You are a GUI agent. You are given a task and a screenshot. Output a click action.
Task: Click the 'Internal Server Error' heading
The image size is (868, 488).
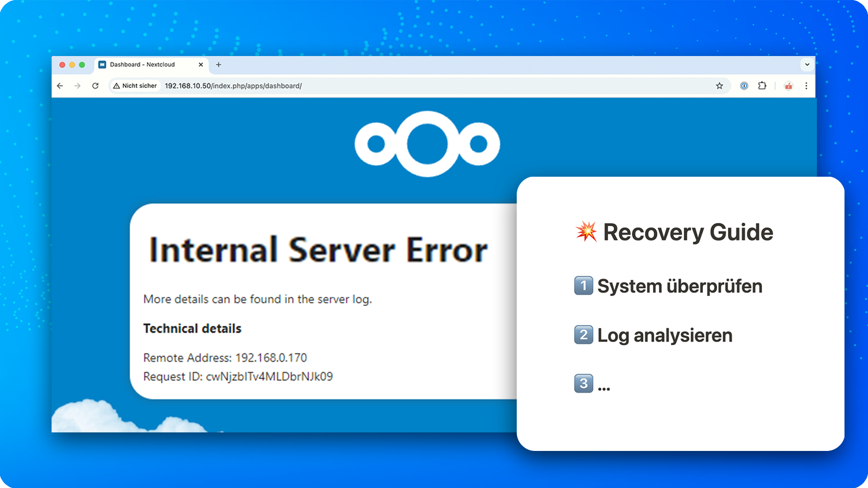pos(319,249)
